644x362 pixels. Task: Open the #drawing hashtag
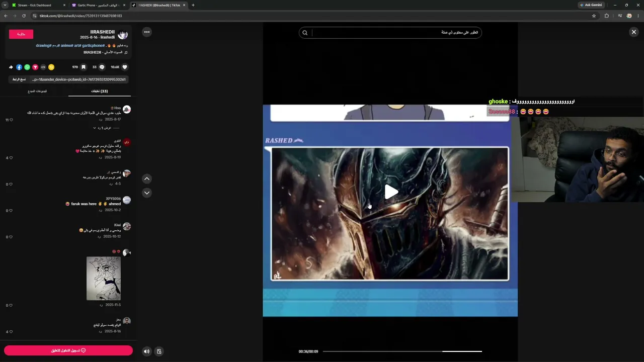point(43,45)
